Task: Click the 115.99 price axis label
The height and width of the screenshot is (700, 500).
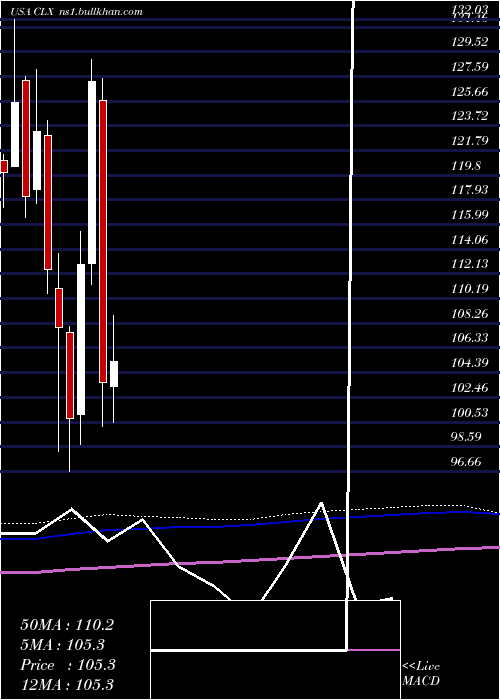Action: 470,215
